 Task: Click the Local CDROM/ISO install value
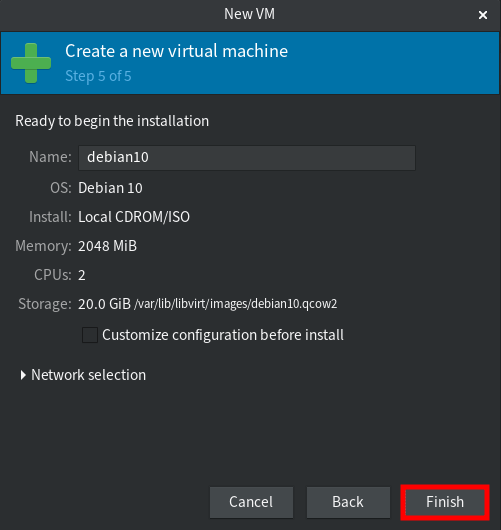coord(134,217)
